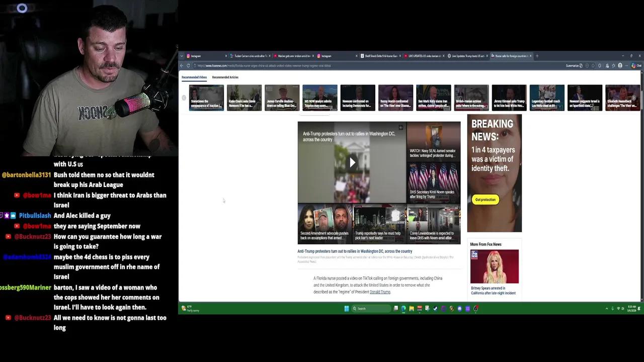This screenshot has height=362, width=644.
Task: Open the Newsom suggests Israel video thumbnail
Action: [x=585, y=98]
